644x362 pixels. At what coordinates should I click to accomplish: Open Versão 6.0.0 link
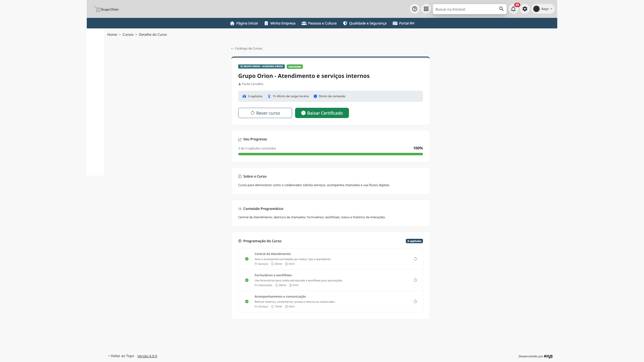click(147, 356)
